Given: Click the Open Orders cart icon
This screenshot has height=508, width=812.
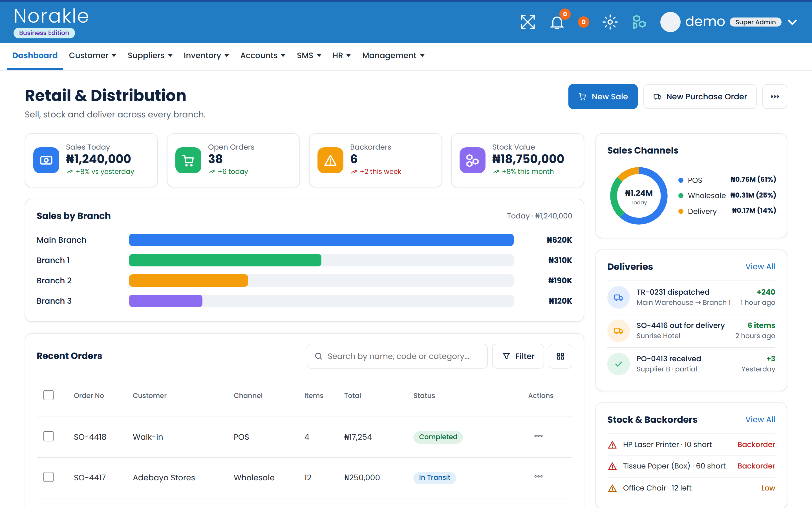Looking at the screenshot, I should [188, 160].
